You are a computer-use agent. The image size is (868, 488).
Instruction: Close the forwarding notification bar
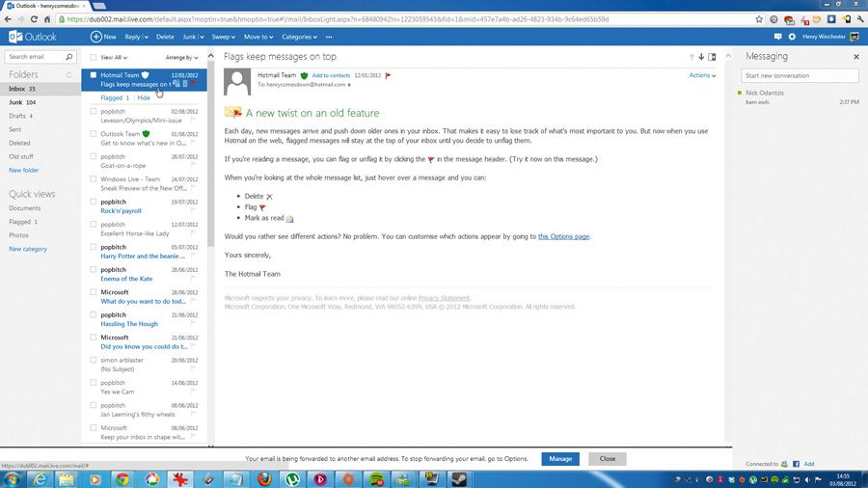click(608, 459)
